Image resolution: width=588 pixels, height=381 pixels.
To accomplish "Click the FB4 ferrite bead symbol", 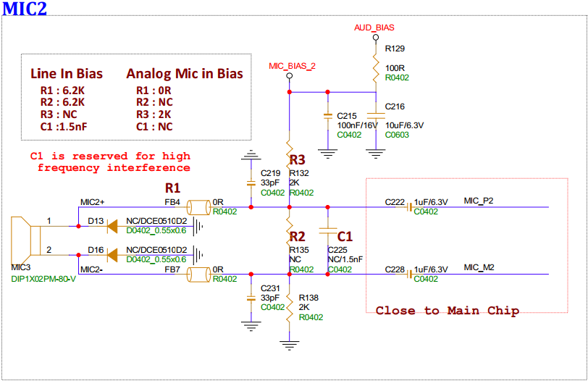I will 196,207.
